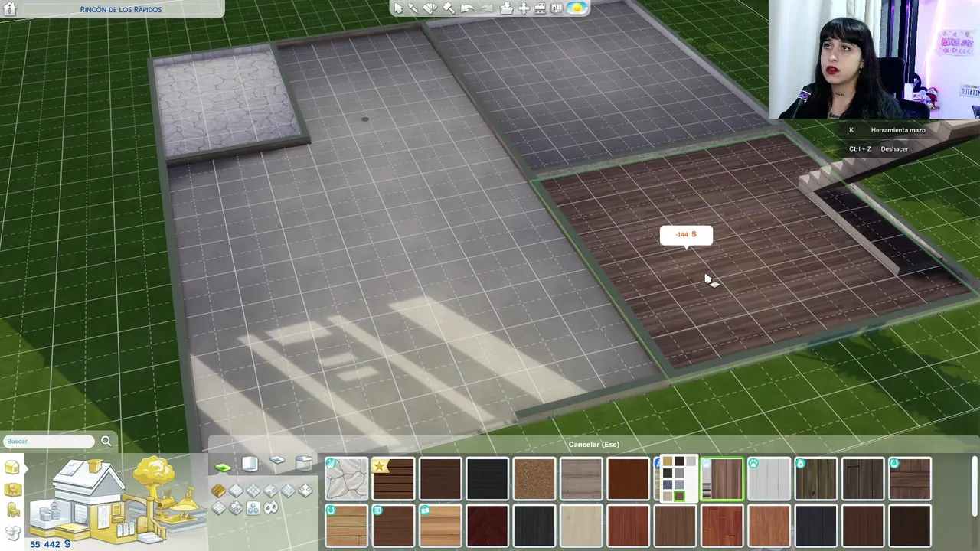The image size is (980, 551).
Task: Switch to Build mode house tab
Action: coord(12,468)
